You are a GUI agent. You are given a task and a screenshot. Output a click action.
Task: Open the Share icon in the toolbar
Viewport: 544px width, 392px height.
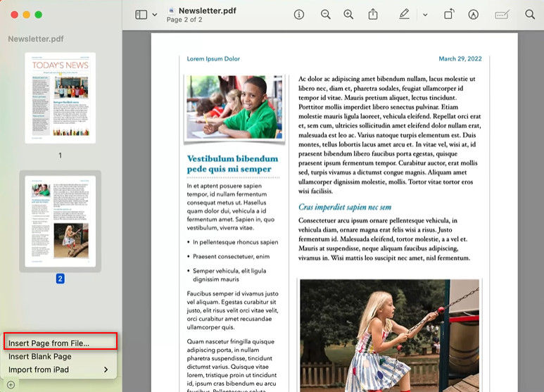(373, 14)
